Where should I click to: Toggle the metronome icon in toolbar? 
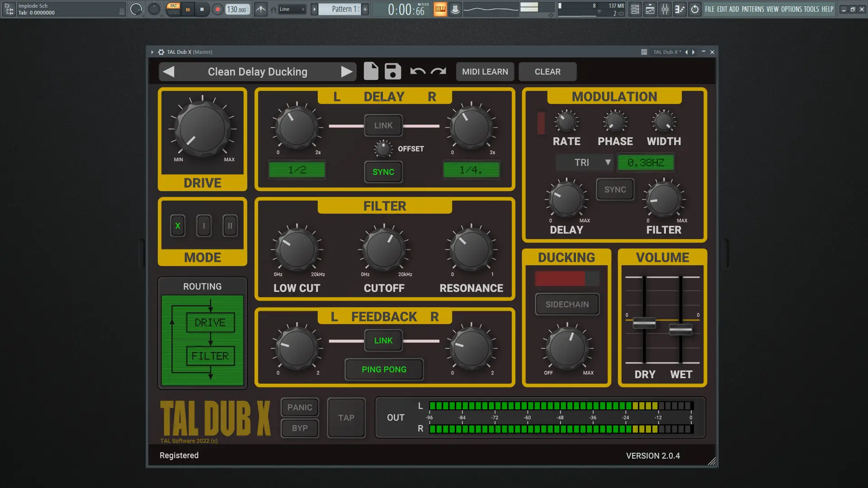261,9
